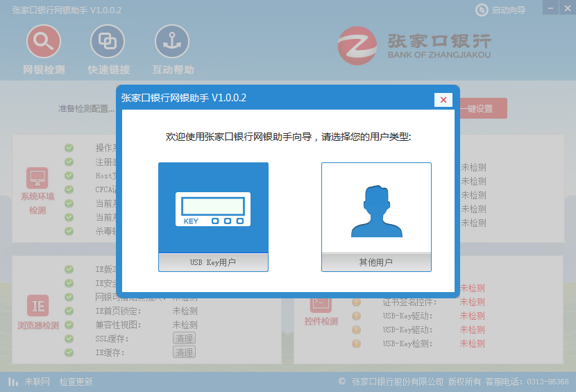
Task: Click 未检测 status next to IE首页锁定
Action: (185, 312)
